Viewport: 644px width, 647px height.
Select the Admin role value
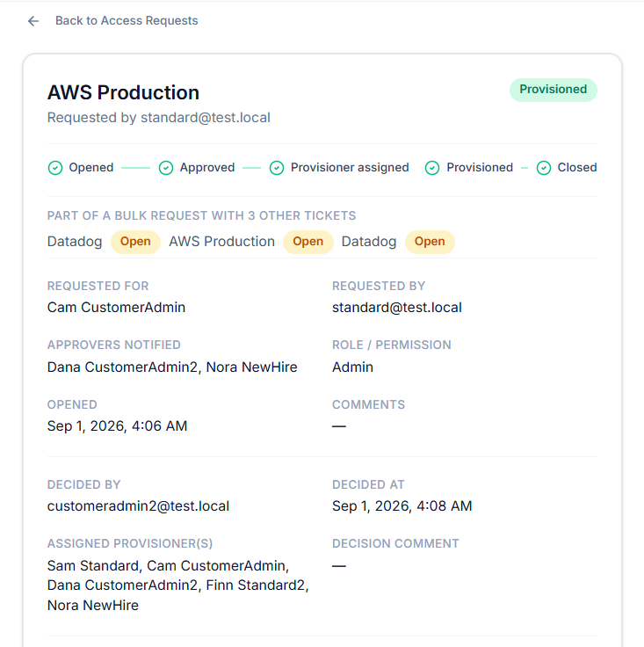coord(352,367)
